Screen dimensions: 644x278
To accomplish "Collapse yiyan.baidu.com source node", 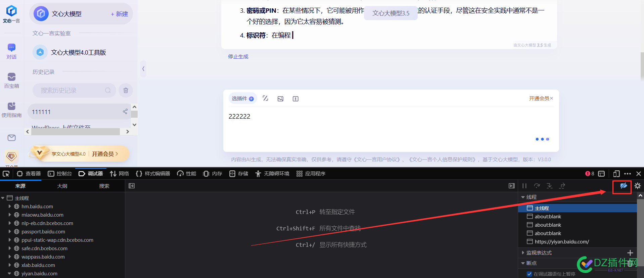I will [9, 274].
